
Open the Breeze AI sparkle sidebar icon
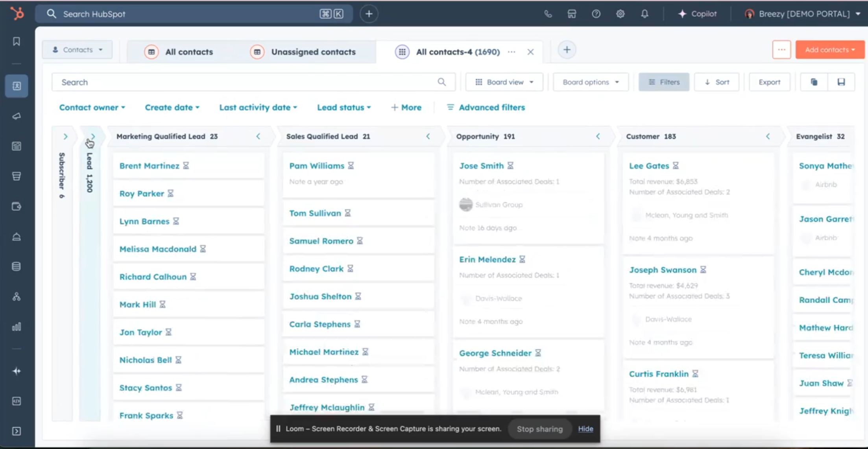[17, 371]
